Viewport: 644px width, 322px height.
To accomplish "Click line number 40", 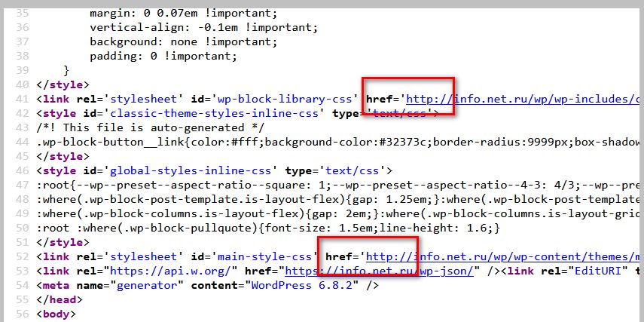I will tap(22, 84).
